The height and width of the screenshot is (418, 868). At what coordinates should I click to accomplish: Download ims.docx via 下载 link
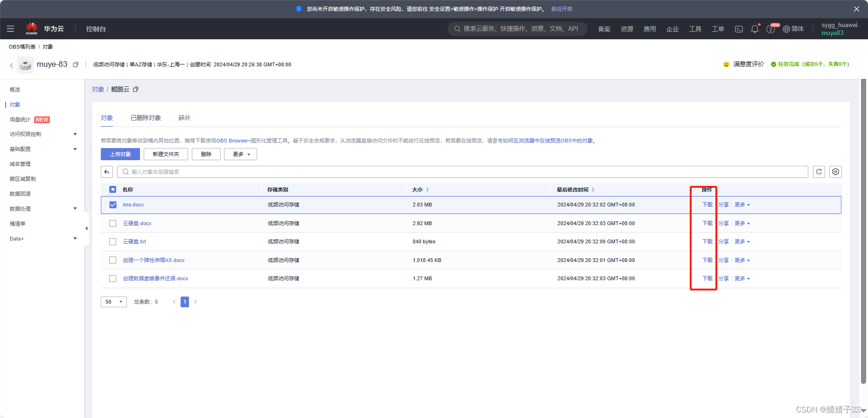pyautogui.click(x=707, y=205)
